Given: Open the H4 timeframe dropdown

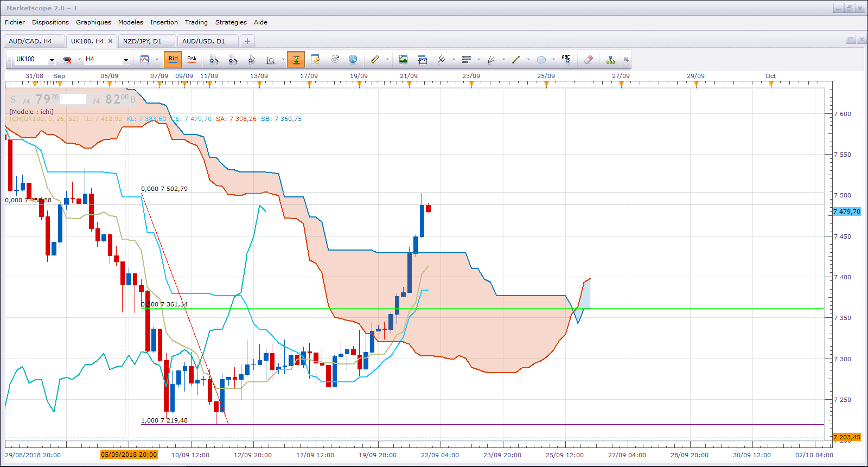Looking at the screenshot, I should pyautogui.click(x=126, y=60).
